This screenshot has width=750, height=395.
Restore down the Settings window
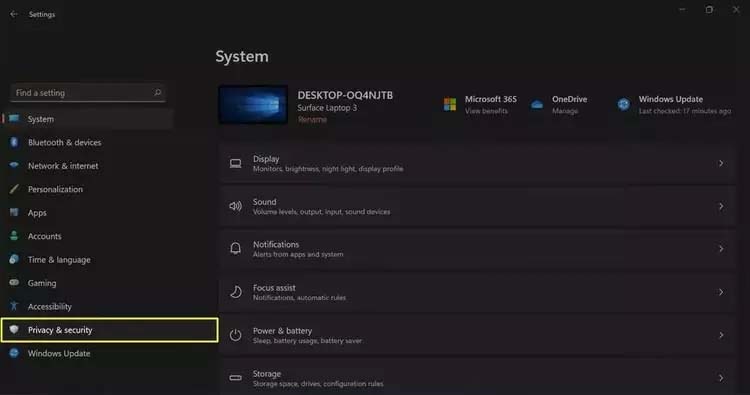click(709, 10)
